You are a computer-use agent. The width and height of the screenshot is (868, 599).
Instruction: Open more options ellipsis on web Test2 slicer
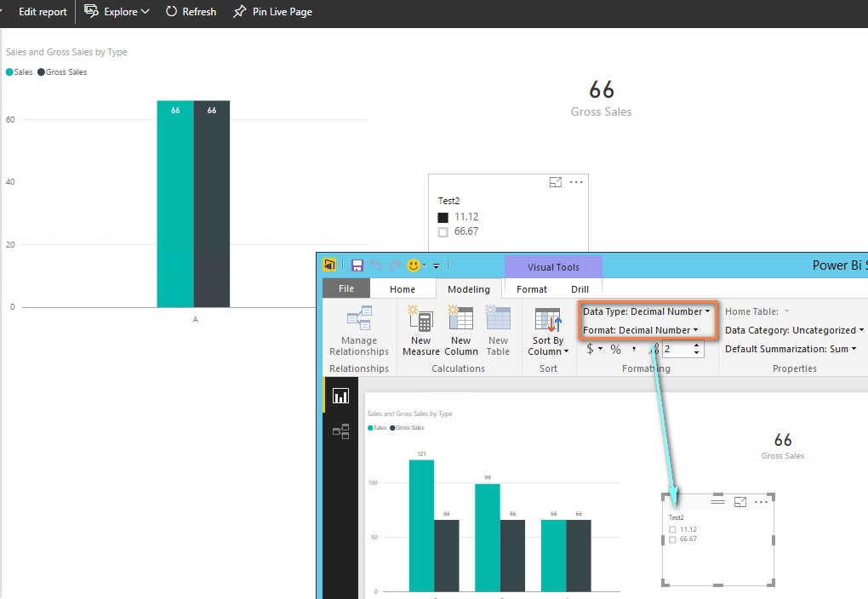[x=576, y=182]
